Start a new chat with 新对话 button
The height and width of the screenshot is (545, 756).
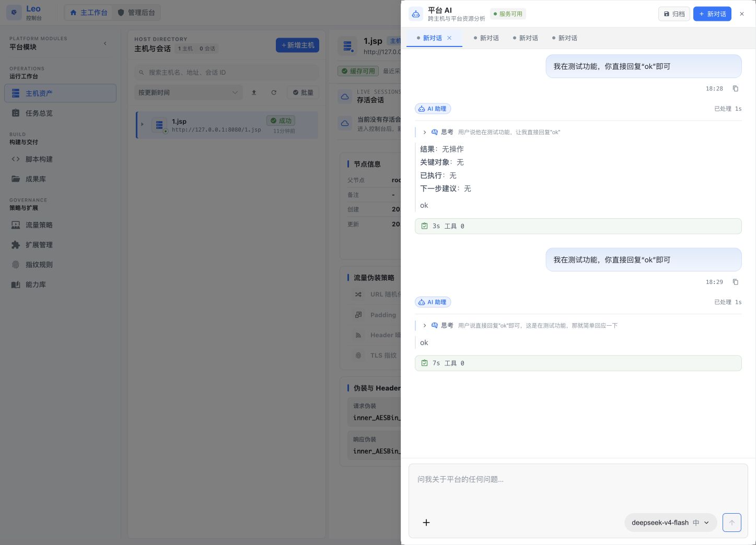pyautogui.click(x=712, y=14)
